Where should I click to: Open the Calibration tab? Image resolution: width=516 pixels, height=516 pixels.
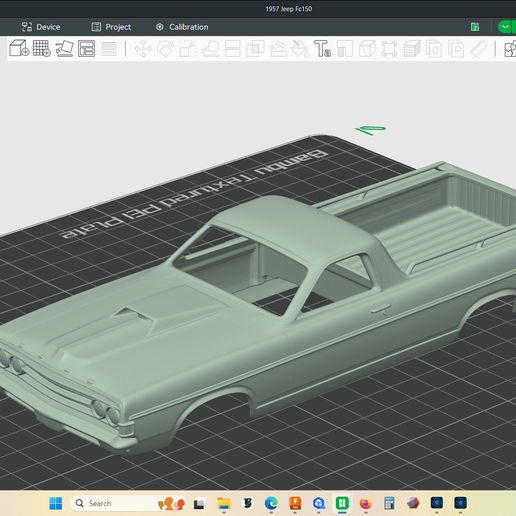point(182,27)
